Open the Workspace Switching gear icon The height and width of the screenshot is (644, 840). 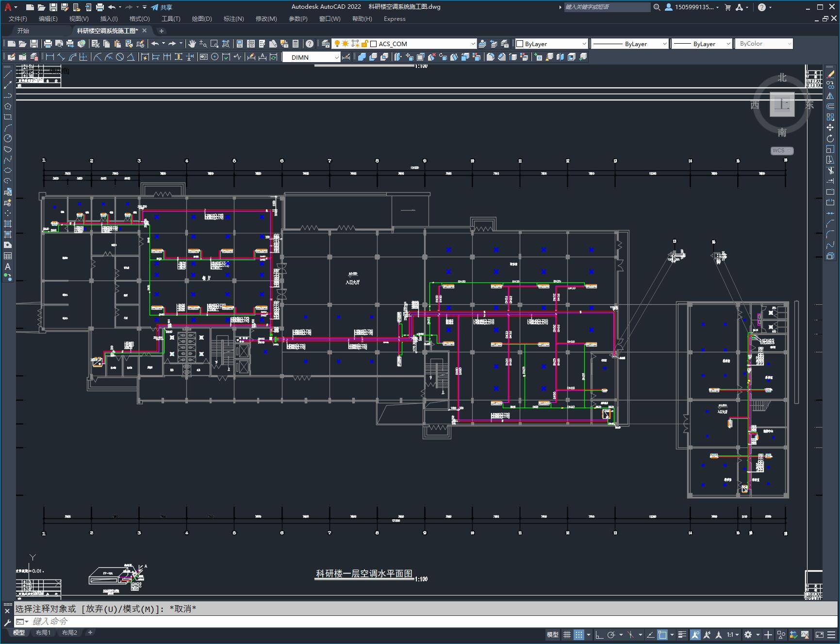(748, 634)
